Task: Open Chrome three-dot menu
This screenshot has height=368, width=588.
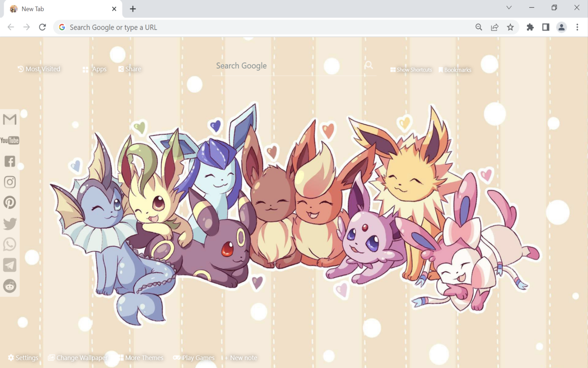Action: click(x=577, y=27)
